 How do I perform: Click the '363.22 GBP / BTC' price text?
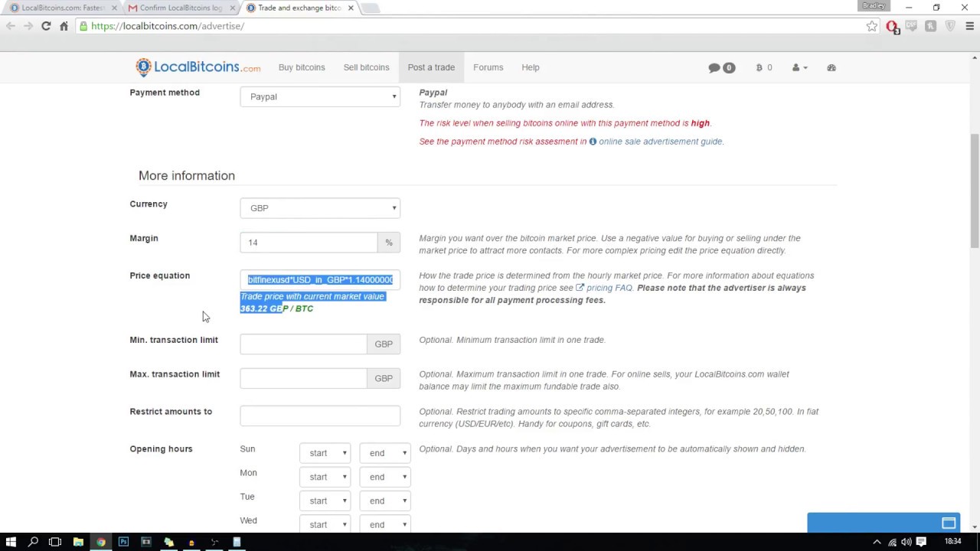276,308
